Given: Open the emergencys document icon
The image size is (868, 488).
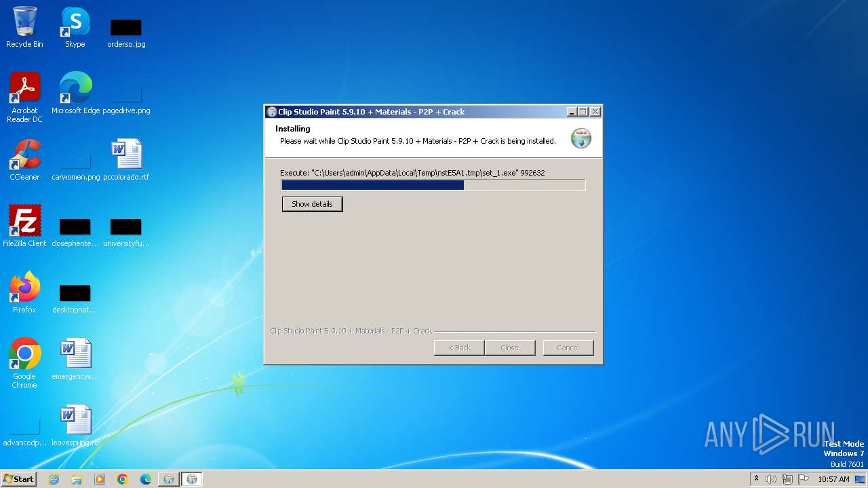Looking at the screenshot, I should 75,359.
